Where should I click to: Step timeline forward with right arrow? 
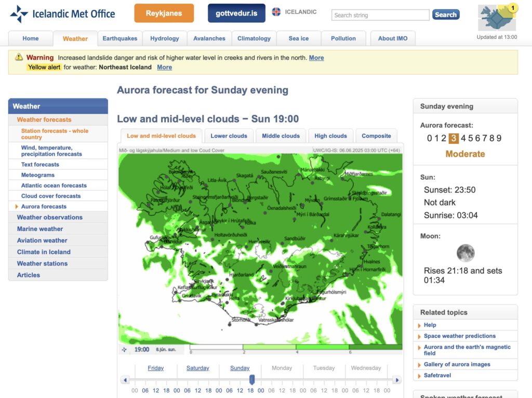[397, 380]
